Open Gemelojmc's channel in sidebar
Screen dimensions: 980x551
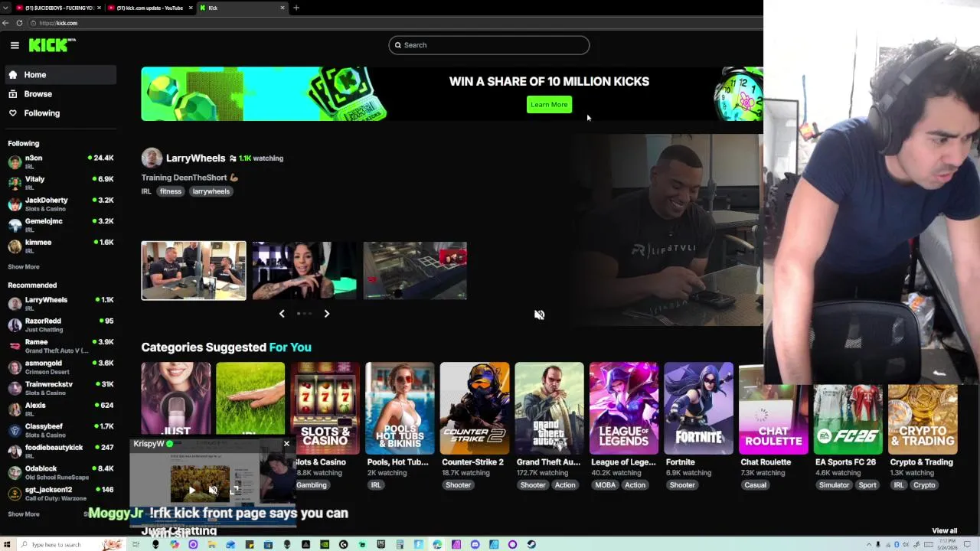(x=60, y=225)
